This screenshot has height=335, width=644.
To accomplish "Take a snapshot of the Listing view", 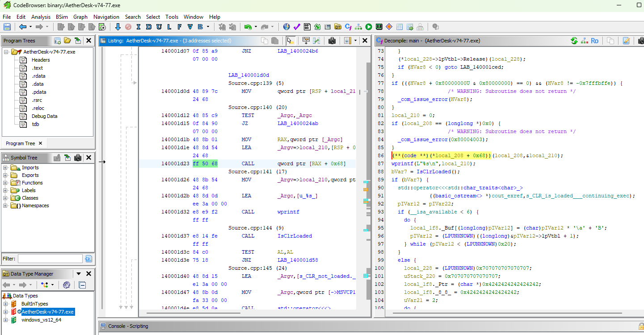I will (333, 40).
